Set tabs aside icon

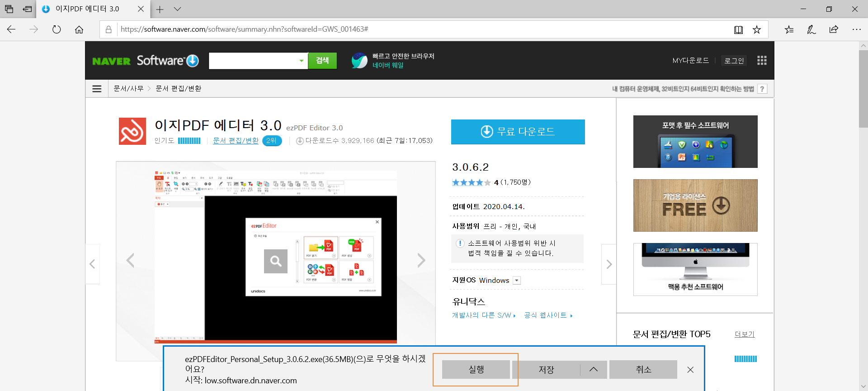28,9
